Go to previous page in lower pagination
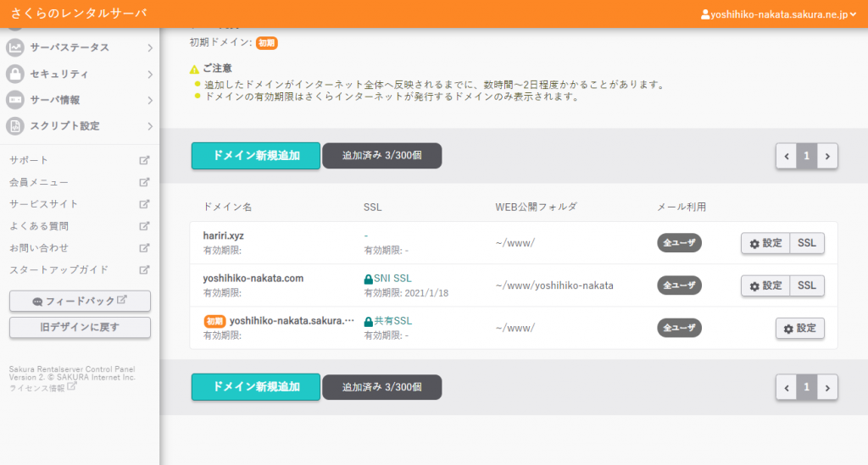 click(x=786, y=388)
